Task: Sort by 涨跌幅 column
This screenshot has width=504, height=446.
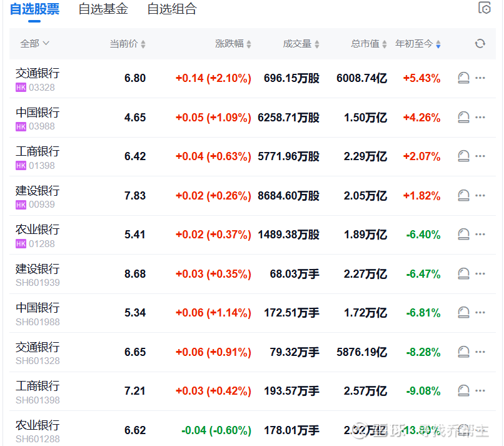Action: click(233, 44)
